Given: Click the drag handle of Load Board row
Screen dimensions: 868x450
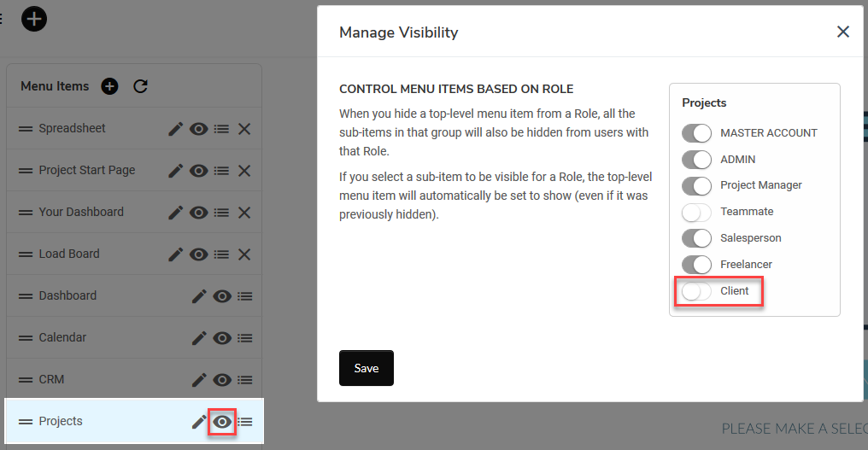Looking at the screenshot, I should tap(26, 254).
